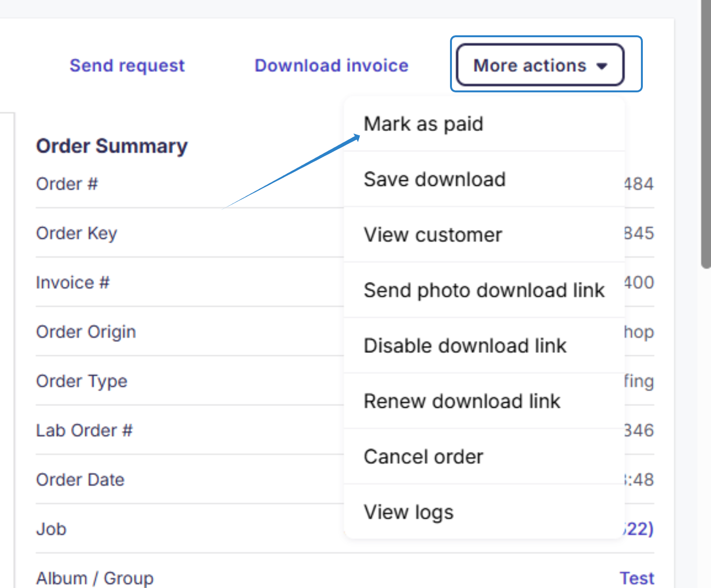Click the Order Date row
Image resolution: width=711 pixels, height=588 pixels.
pos(80,480)
